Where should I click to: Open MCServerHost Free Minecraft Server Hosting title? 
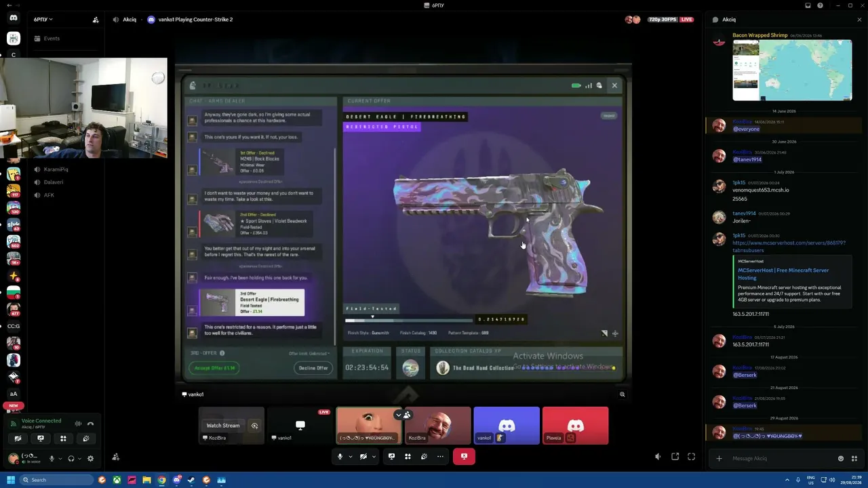(x=783, y=273)
